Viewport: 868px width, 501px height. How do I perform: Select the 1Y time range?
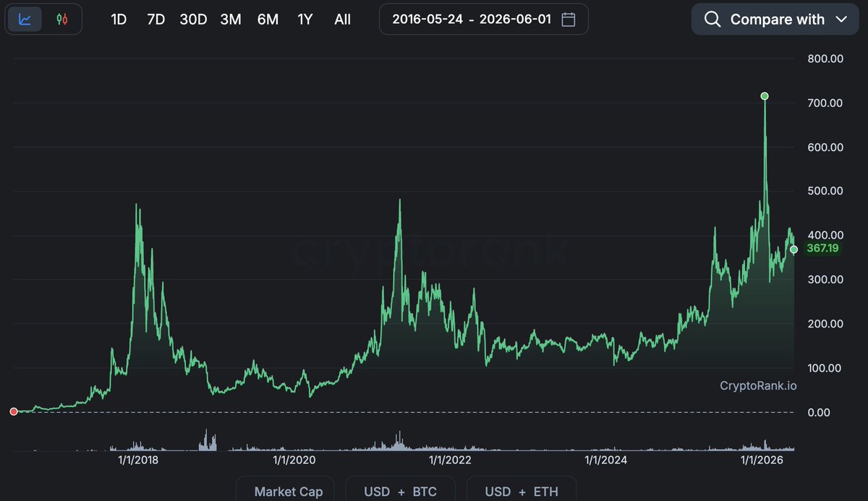pos(305,20)
